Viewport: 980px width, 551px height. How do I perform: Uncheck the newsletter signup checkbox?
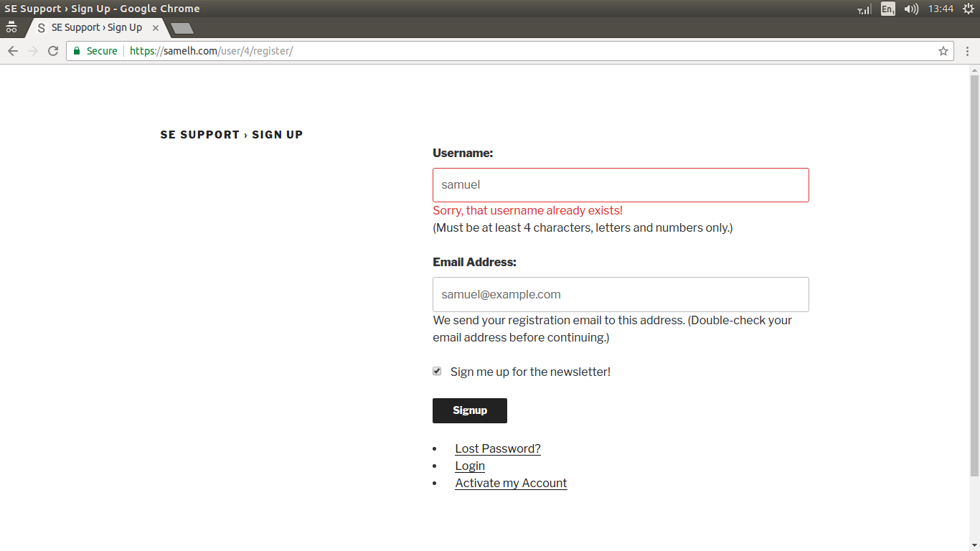pos(437,371)
